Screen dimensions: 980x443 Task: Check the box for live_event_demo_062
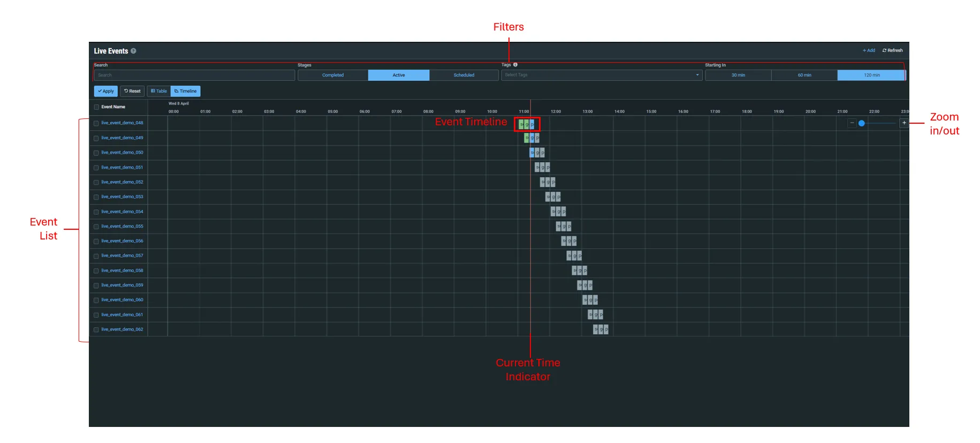(x=96, y=330)
